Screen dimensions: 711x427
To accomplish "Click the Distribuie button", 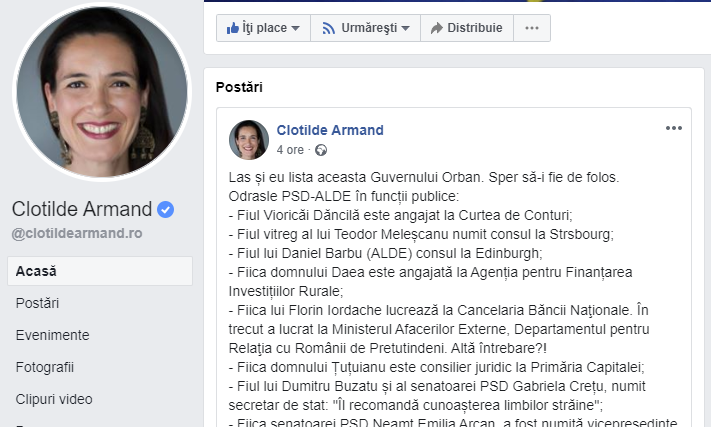I will point(467,28).
